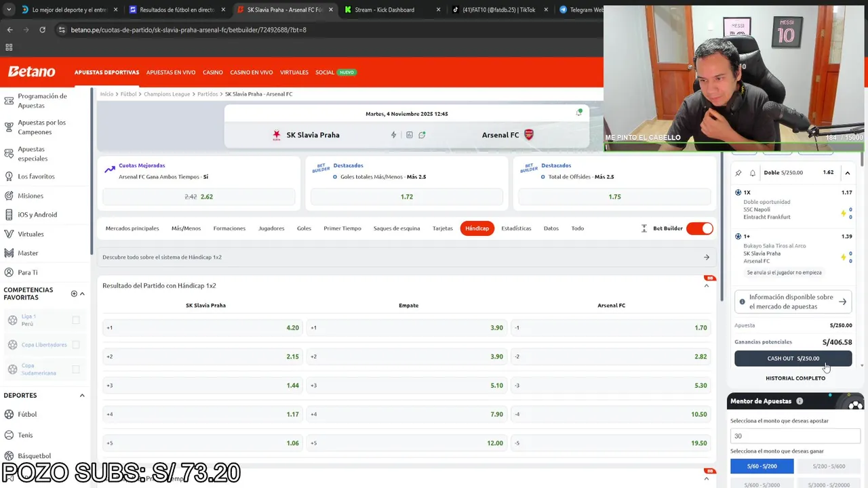This screenshot has height=488, width=868.
Task: Open Misiones sidebar item
Action: point(31,196)
